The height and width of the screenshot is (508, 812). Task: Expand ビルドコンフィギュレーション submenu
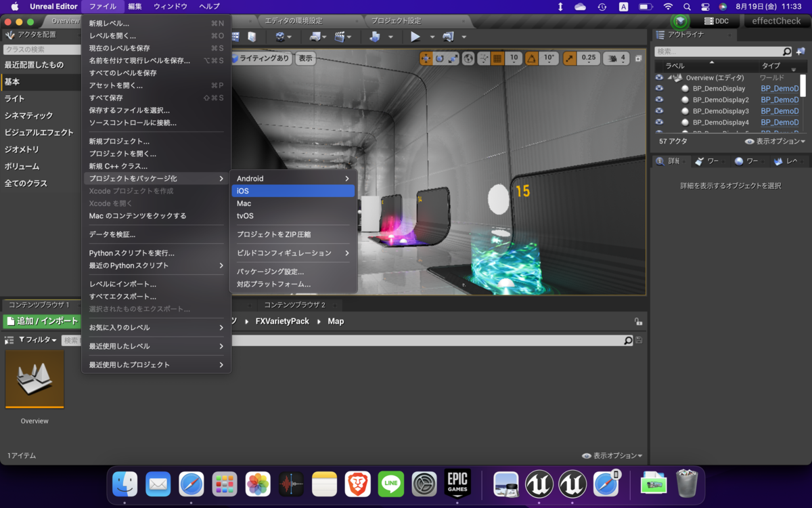[292, 253]
